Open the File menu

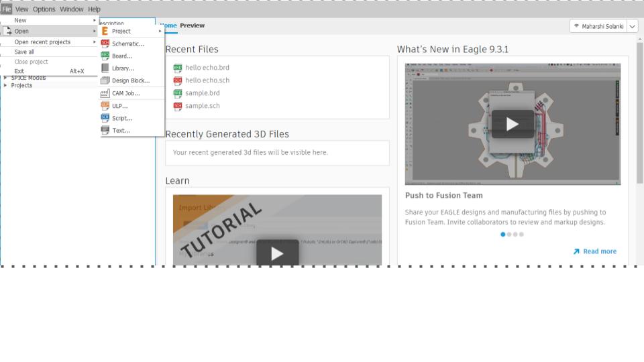7,9
